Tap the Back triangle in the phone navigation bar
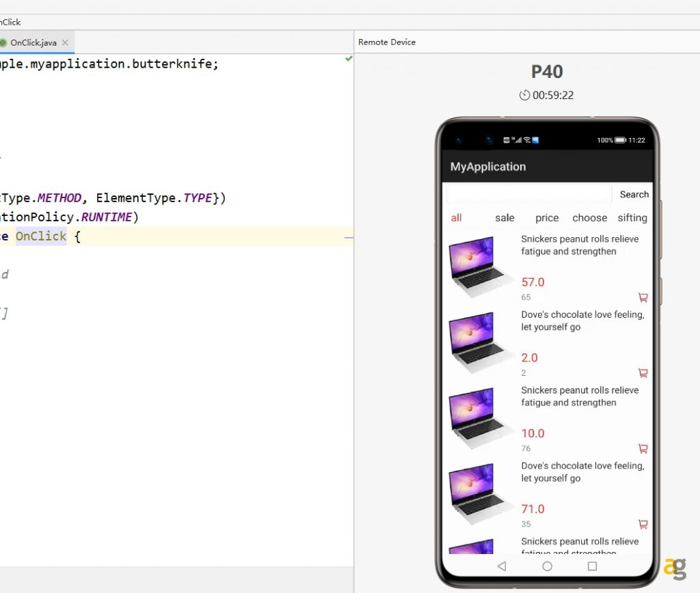 502,566
